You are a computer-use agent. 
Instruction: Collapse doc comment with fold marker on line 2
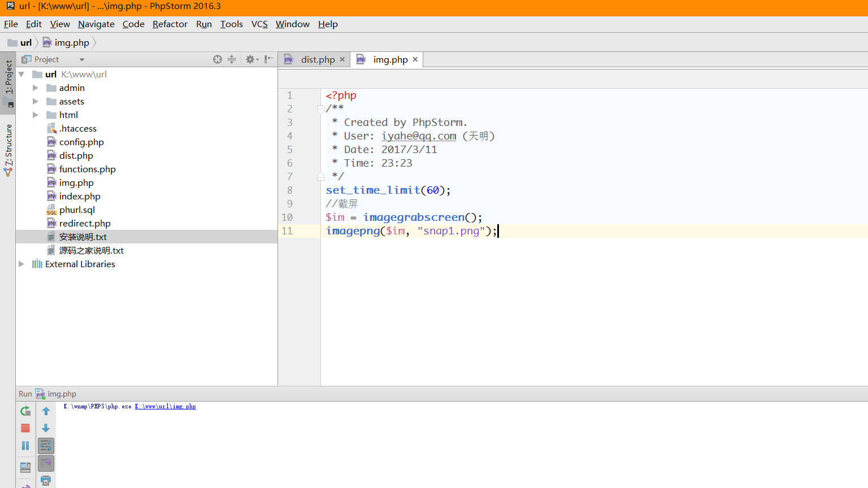(320, 109)
